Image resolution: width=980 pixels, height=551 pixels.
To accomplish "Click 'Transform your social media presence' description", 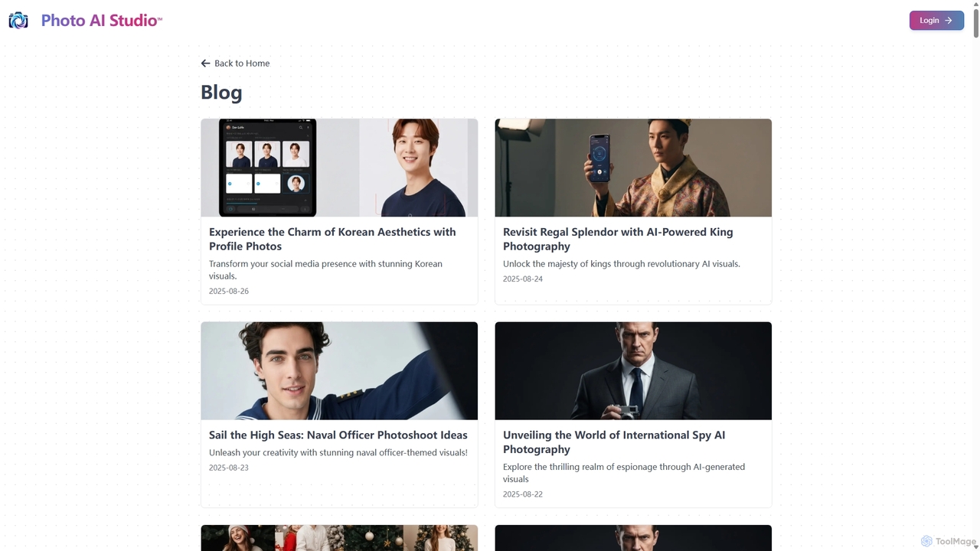I will coord(325,269).
